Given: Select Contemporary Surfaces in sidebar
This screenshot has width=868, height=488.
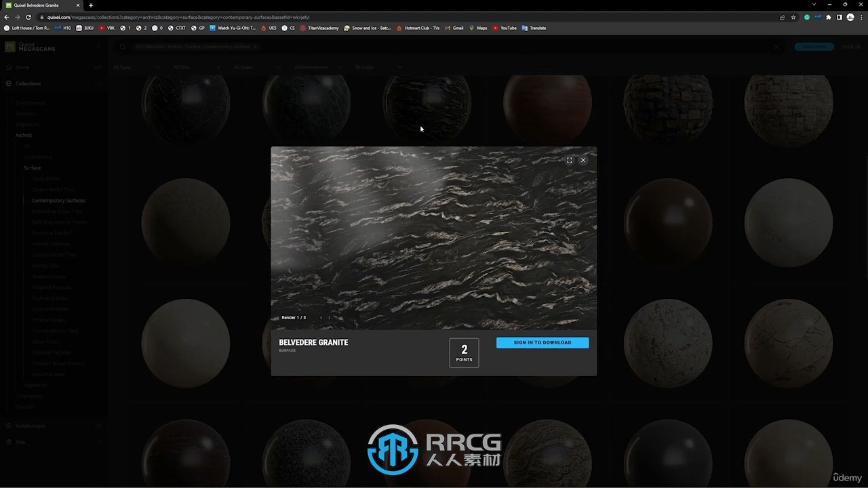Looking at the screenshot, I should point(58,200).
